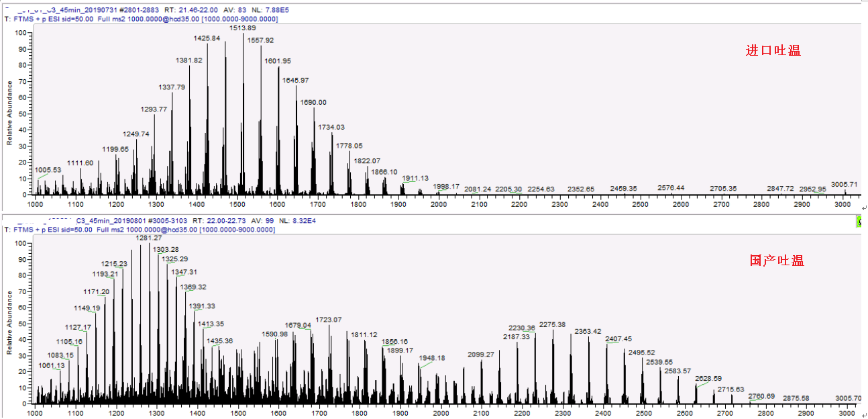868x419 pixels.
Task: Select the red 国产吐温 annotation
Action: pos(776,261)
